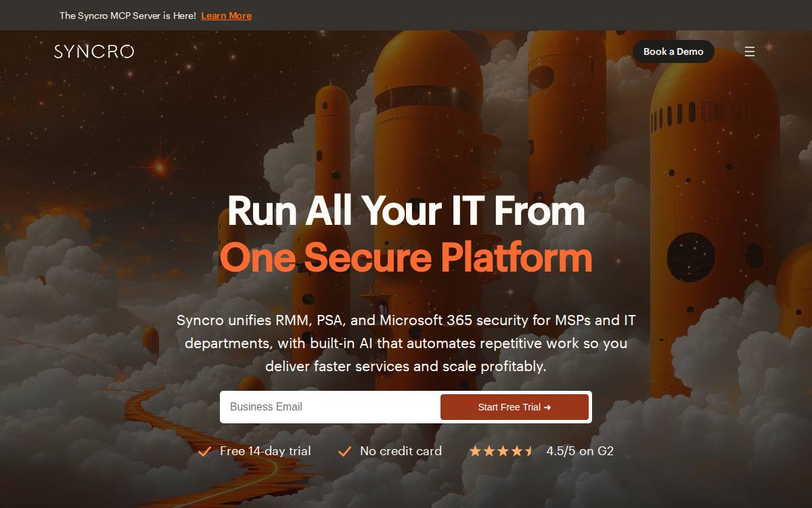Open the hamburger menu icon

click(750, 51)
